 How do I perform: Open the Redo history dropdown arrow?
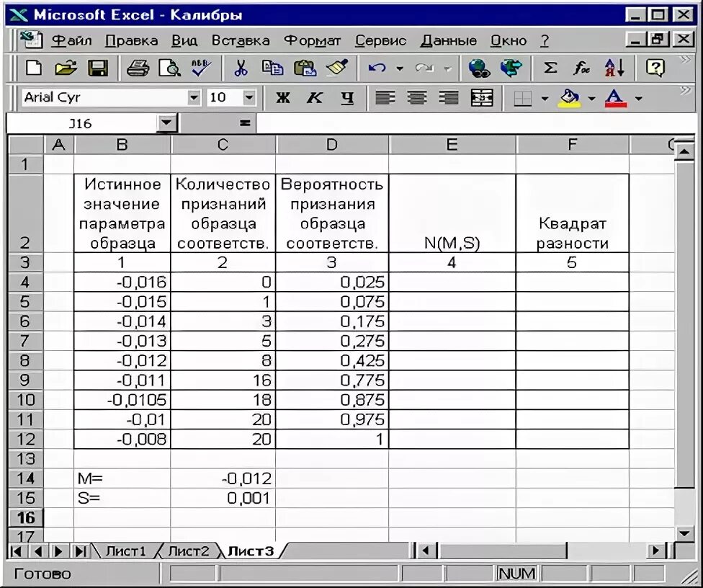(447, 68)
